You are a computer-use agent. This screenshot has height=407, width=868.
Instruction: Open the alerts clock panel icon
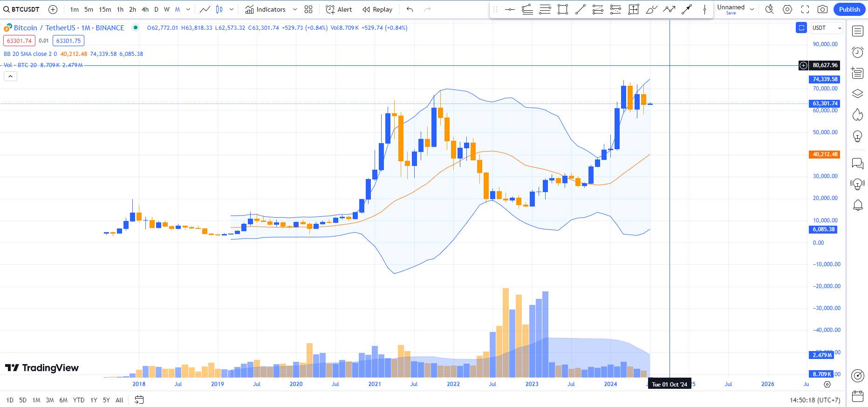(858, 52)
